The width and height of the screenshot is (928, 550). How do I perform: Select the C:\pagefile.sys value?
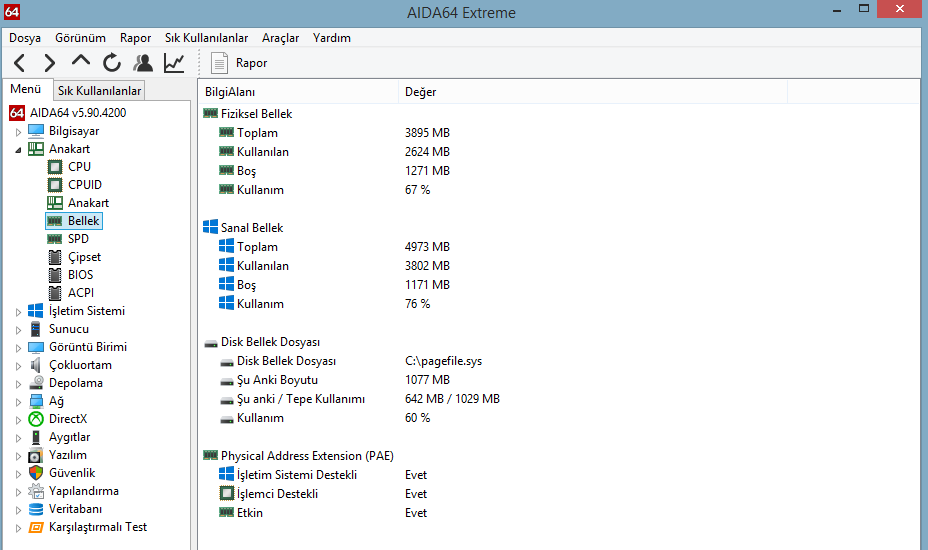[443, 361]
